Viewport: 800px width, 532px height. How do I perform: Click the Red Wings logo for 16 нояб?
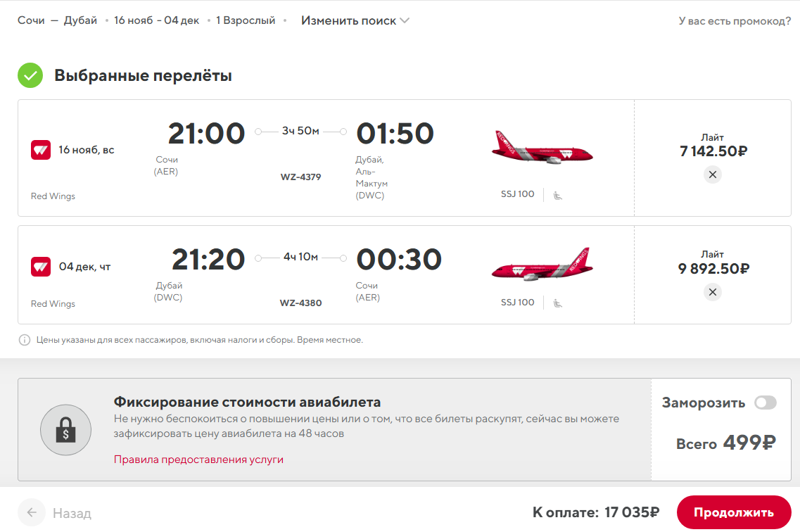pyautogui.click(x=41, y=150)
